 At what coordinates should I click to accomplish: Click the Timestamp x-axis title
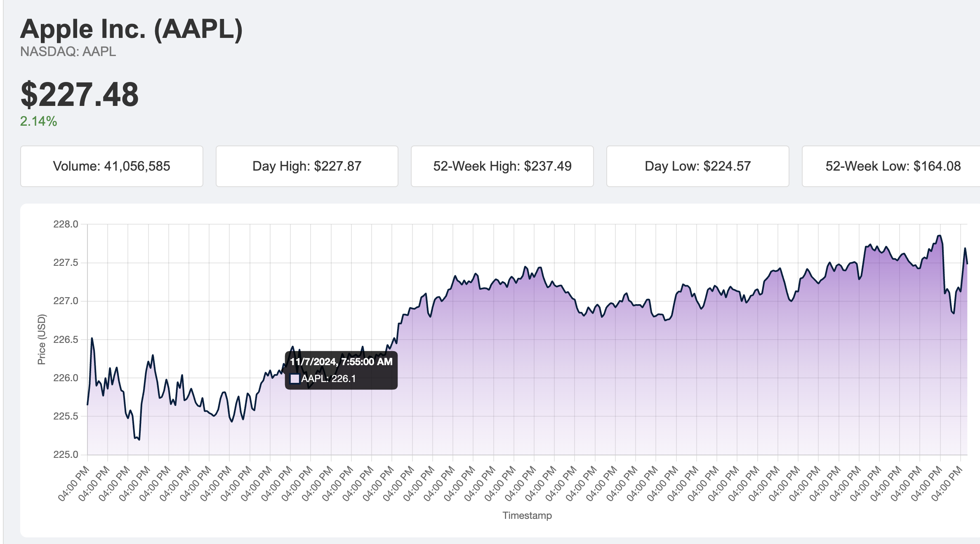tap(527, 515)
